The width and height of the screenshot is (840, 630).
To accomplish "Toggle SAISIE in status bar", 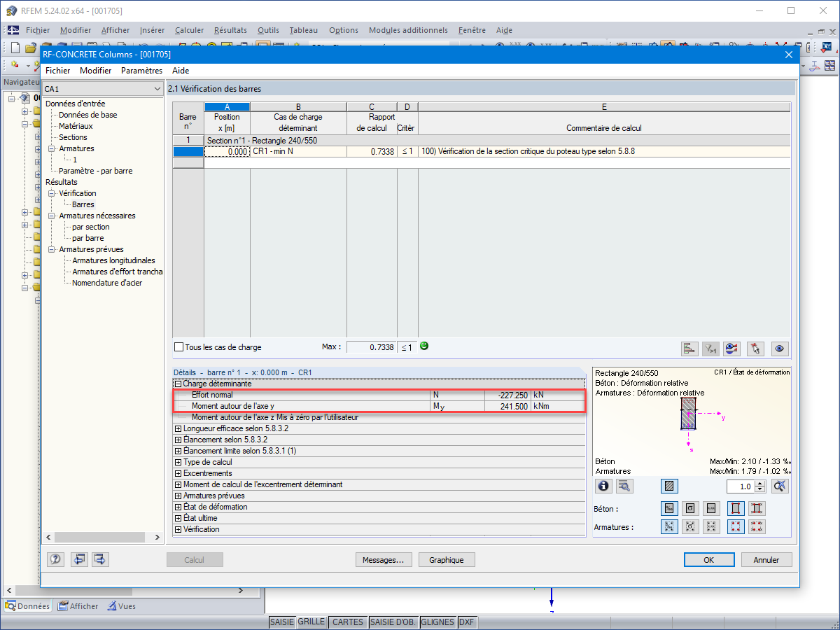I will click(282, 622).
